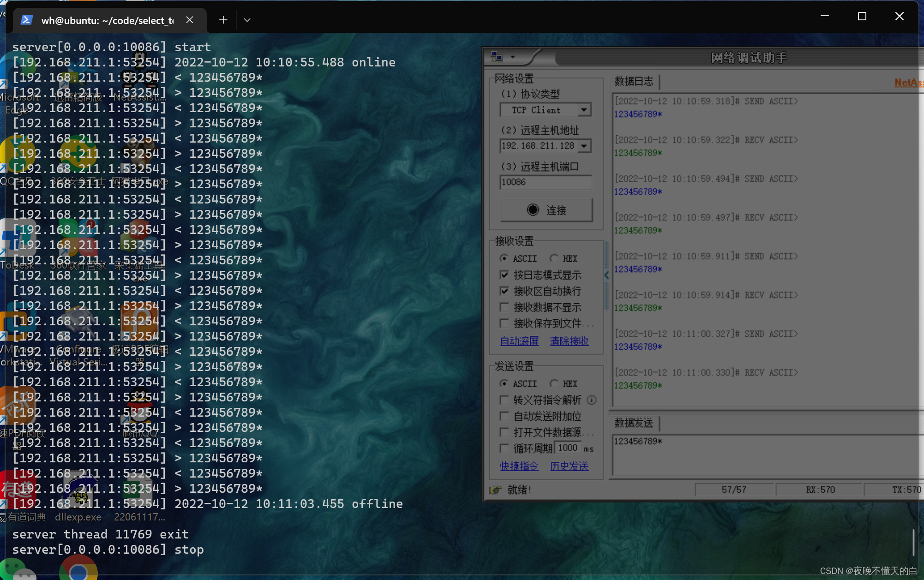Click the PowerShell icon in terminal tab
The height and width of the screenshot is (580, 924).
click(27, 20)
